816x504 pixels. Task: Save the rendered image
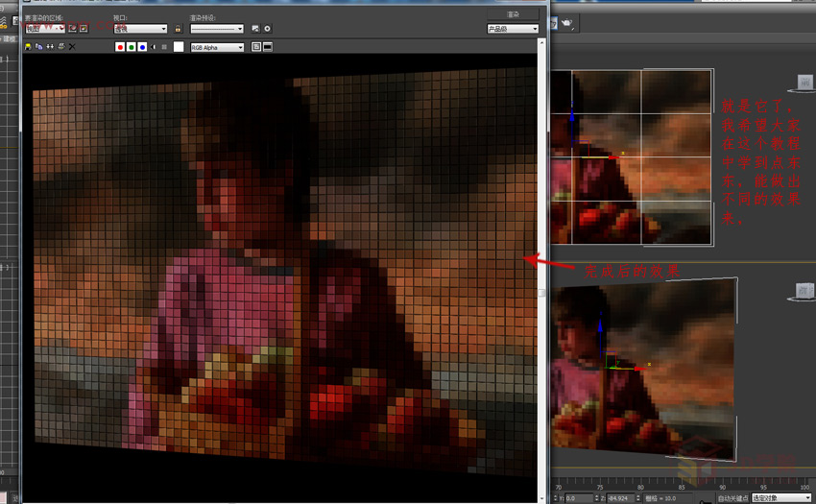pyautogui.click(x=28, y=47)
